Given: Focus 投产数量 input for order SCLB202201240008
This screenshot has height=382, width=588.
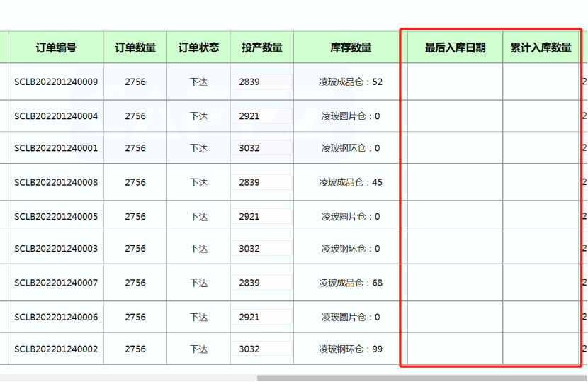Looking at the screenshot, I should 261,182.
